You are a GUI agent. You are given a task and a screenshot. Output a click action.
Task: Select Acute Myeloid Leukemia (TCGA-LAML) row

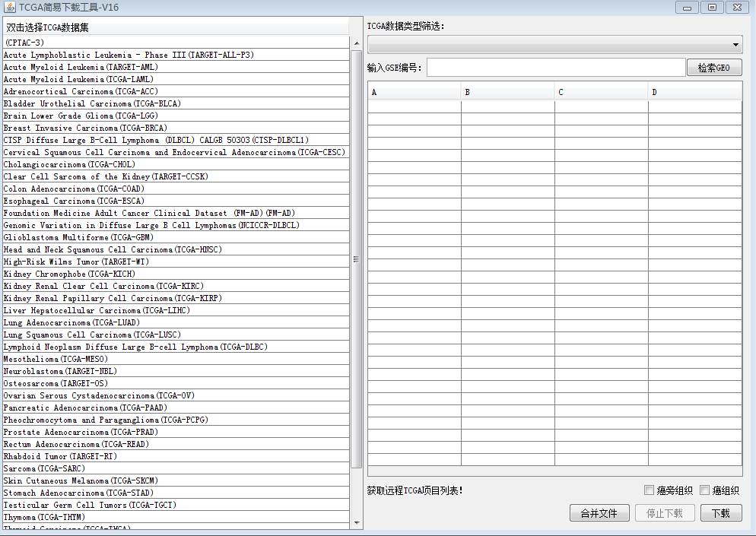[176, 79]
